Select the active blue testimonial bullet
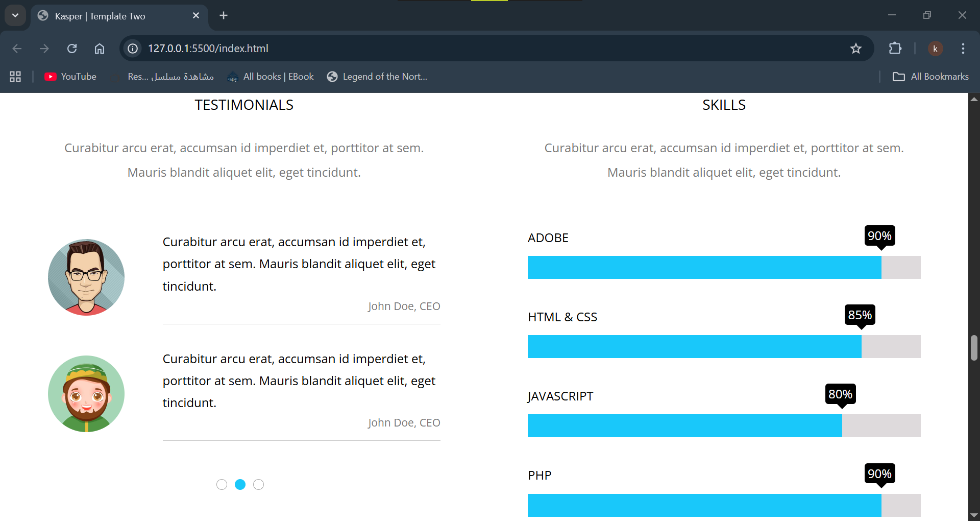Image resolution: width=980 pixels, height=521 pixels. [240, 484]
